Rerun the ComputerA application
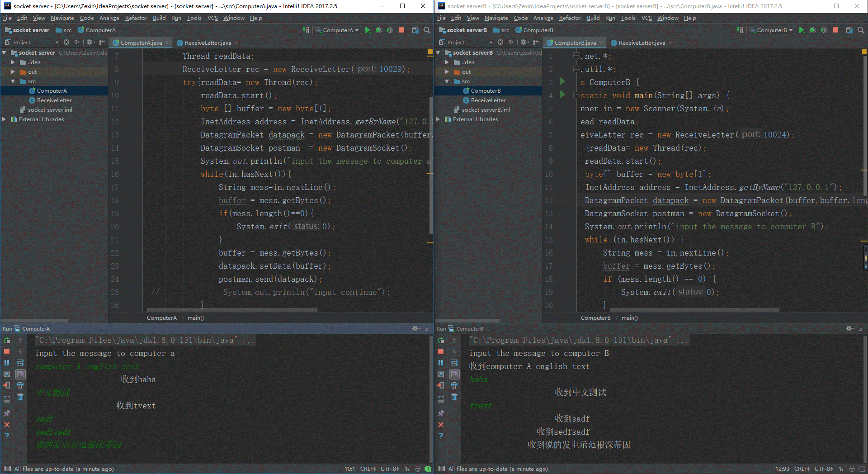 click(x=7, y=340)
